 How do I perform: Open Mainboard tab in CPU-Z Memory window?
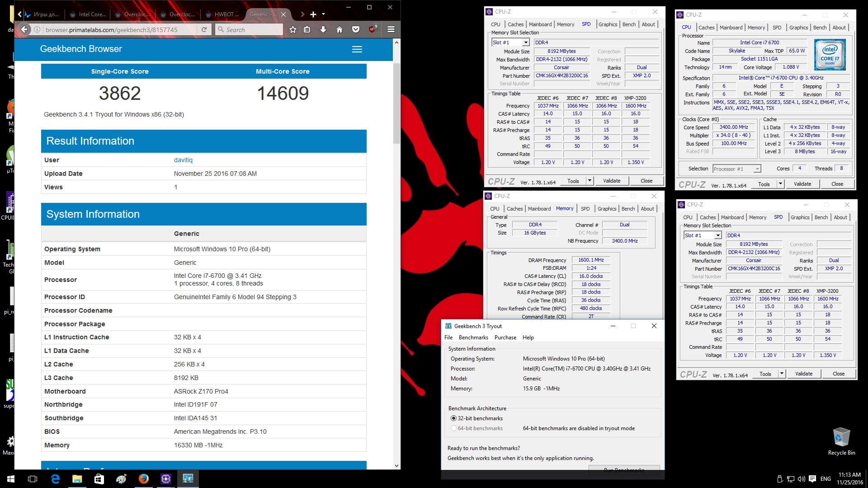[x=539, y=209]
